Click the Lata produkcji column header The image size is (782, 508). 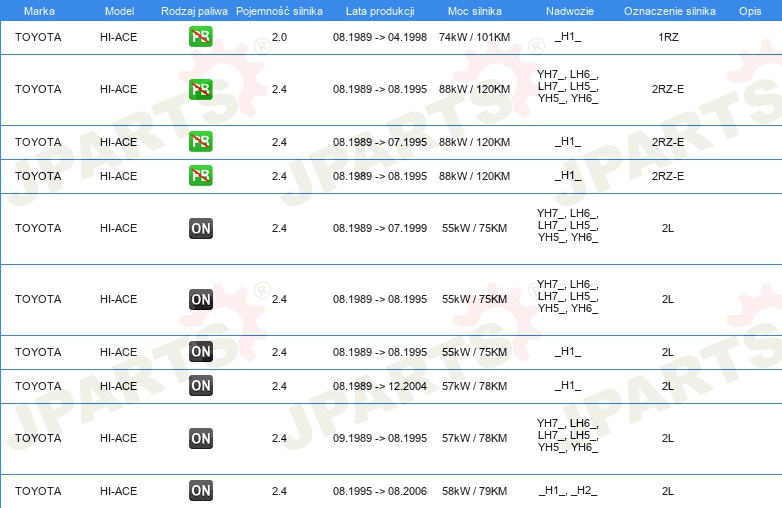(x=380, y=11)
